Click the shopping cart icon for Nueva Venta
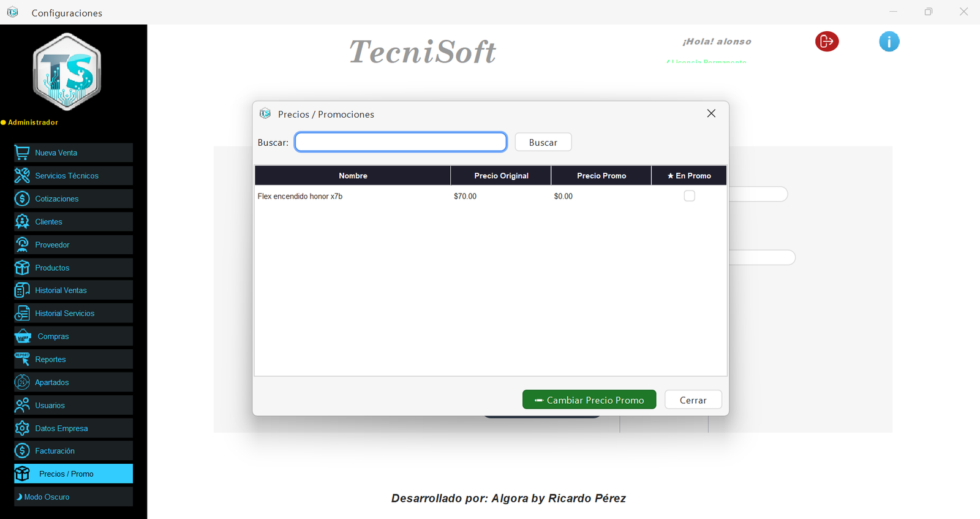This screenshot has height=519, width=980. pyautogui.click(x=22, y=153)
